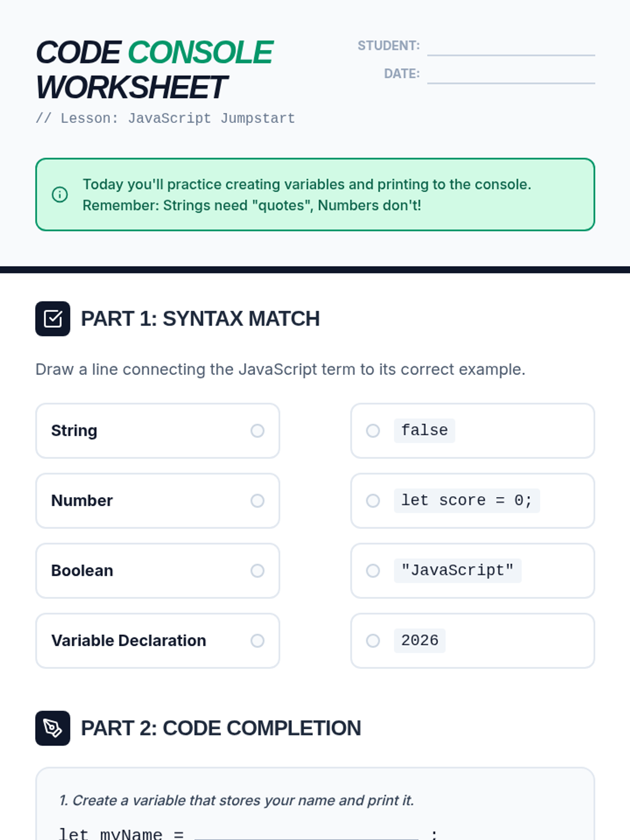Screen dimensions: 630x840
Task: Click the false code example
Action: 424,430
